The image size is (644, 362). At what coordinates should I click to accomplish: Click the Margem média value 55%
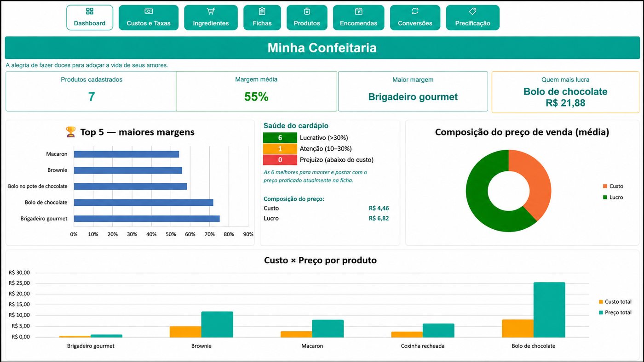256,97
